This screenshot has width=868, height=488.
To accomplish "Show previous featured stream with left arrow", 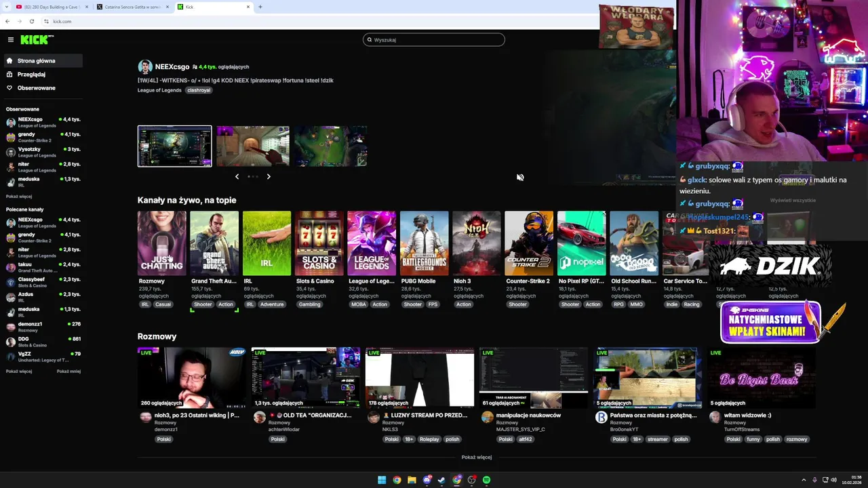I will tap(237, 176).
